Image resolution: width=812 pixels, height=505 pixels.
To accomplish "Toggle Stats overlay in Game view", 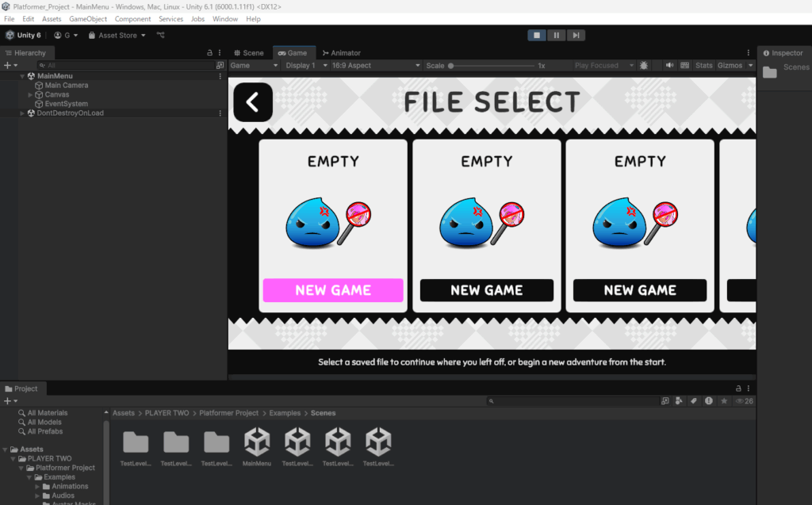I will click(x=704, y=65).
